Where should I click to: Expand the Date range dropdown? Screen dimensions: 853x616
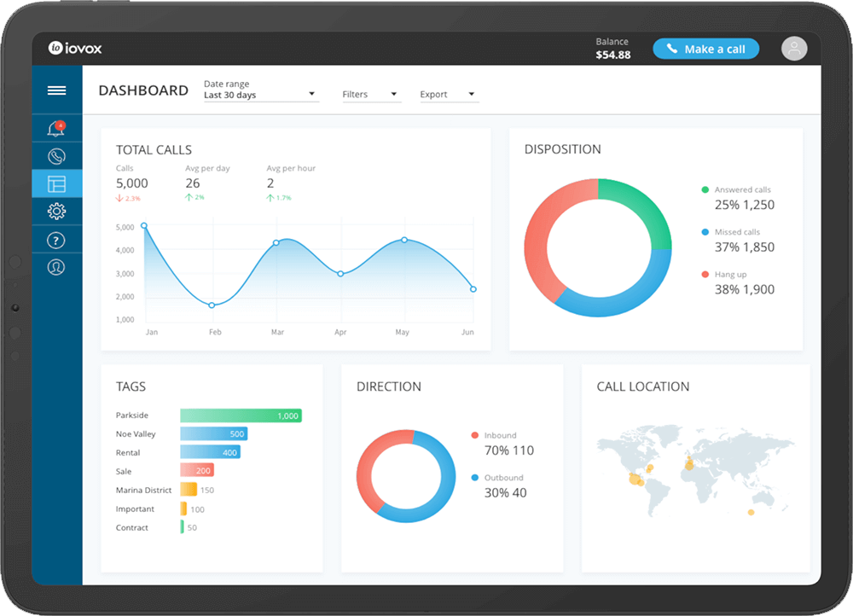coord(260,95)
